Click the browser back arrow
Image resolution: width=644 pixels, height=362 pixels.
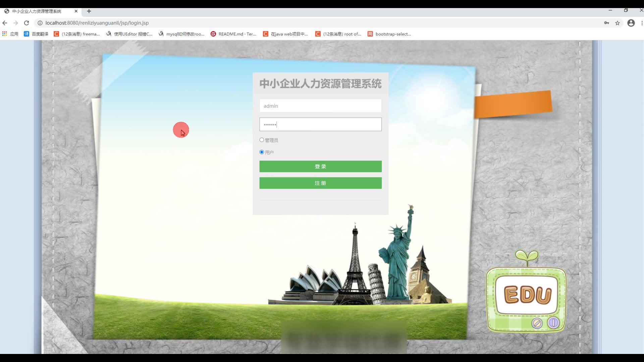[5, 23]
